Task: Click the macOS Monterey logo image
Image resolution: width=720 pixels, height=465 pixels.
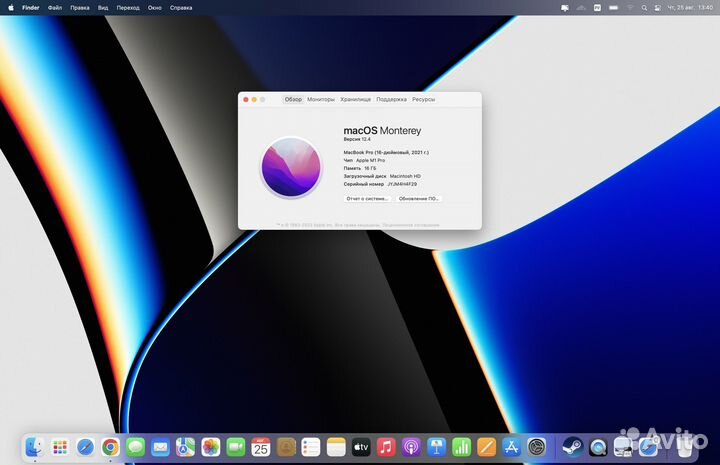Action: 291,167
